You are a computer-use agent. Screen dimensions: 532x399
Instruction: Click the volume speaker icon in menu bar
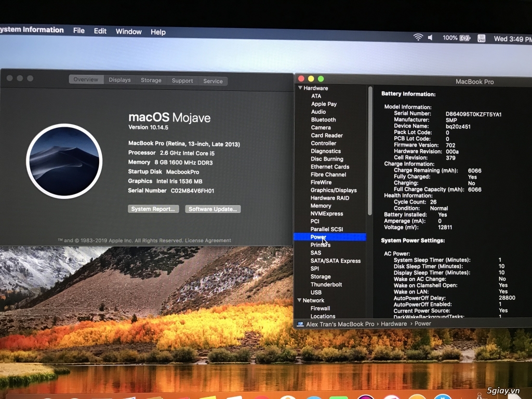(x=430, y=37)
